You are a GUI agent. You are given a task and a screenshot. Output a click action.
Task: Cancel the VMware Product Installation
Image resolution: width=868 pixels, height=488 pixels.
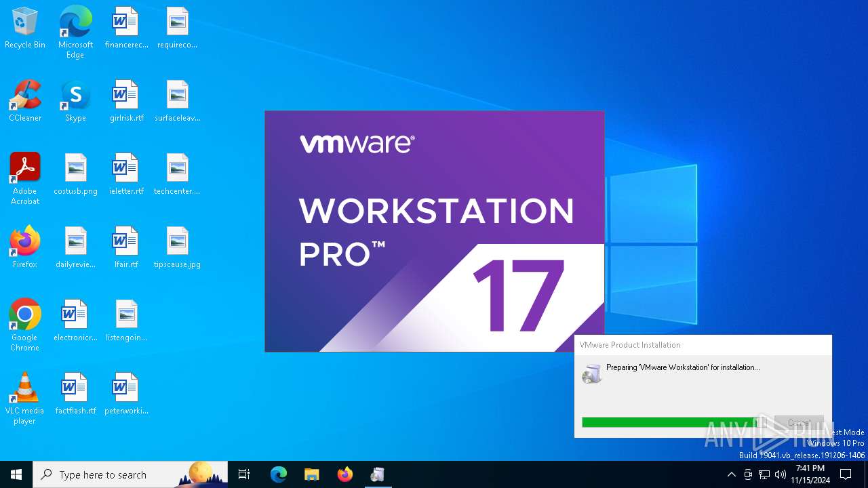tap(799, 423)
